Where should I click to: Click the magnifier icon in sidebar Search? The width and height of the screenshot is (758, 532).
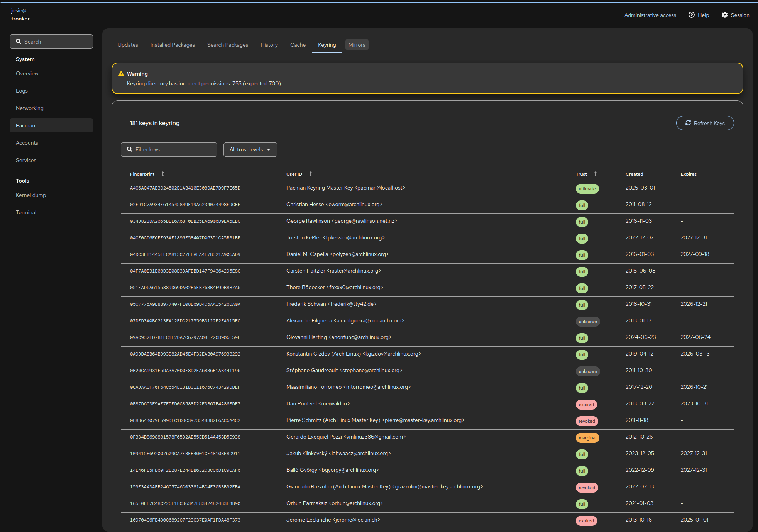click(x=19, y=42)
